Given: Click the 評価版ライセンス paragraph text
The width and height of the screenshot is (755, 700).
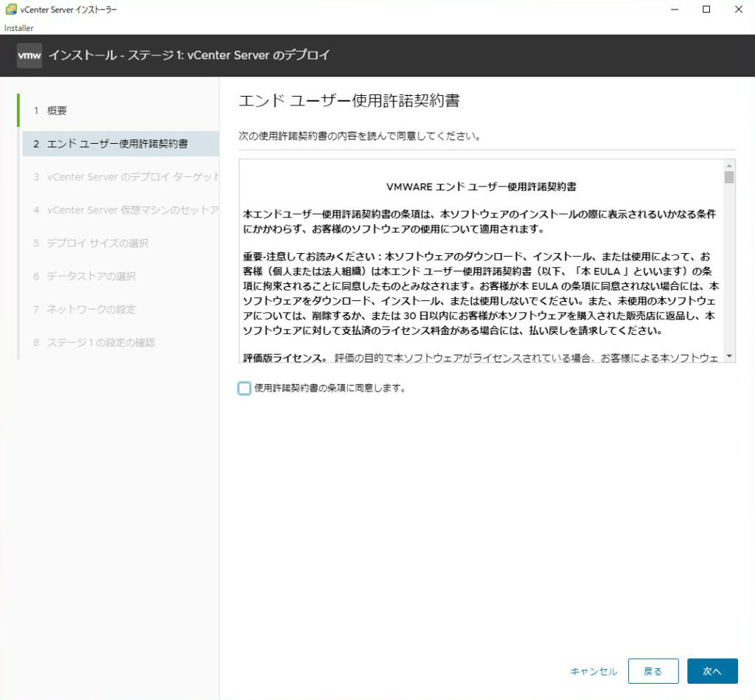Looking at the screenshot, I should click(x=481, y=358).
